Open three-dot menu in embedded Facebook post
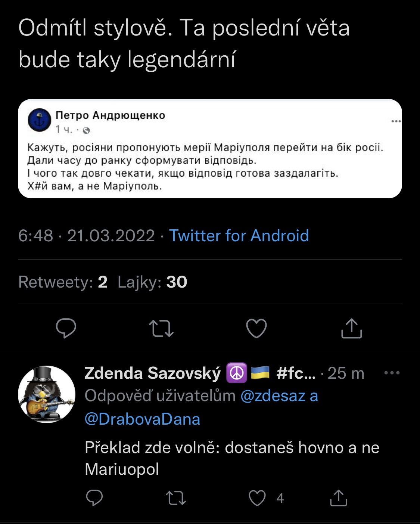 coord(396,121)
